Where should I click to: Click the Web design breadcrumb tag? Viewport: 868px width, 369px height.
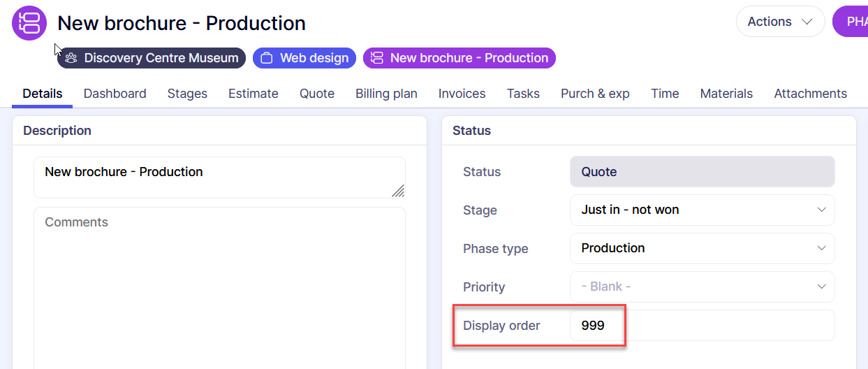314,58
